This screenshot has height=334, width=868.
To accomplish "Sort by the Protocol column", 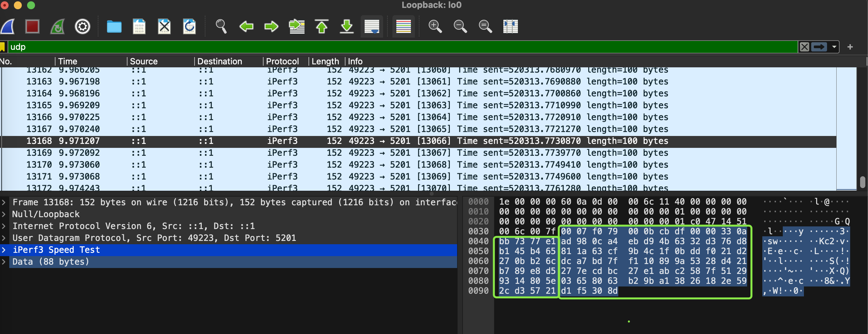I will pyautogui.click(x=286, y=61).
